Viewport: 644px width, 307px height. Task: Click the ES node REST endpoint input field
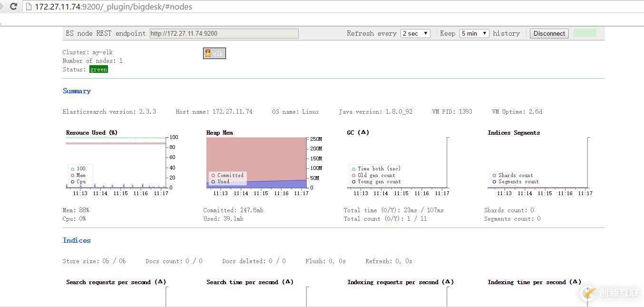(x=224, y=33)
